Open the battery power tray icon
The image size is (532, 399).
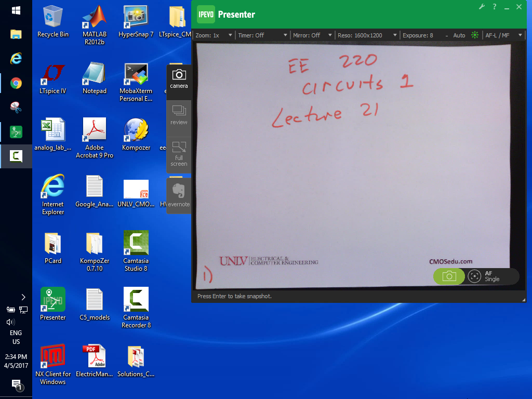pyautogui.click(x=10, y=310)
